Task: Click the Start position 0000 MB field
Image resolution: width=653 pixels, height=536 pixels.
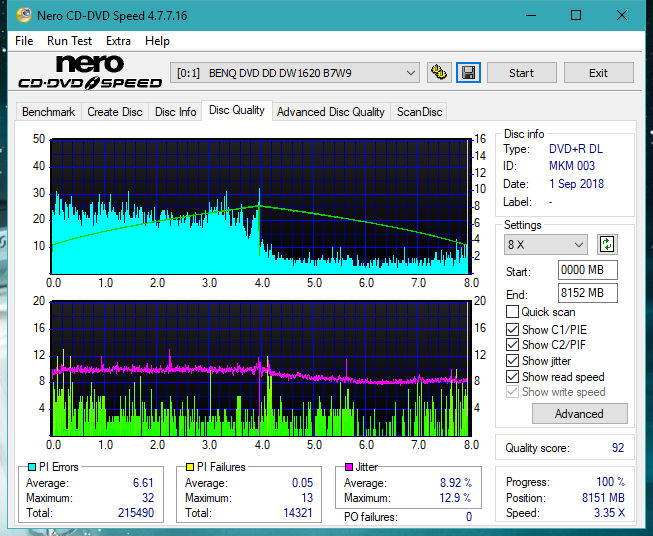Action: (x=587, y=270)
